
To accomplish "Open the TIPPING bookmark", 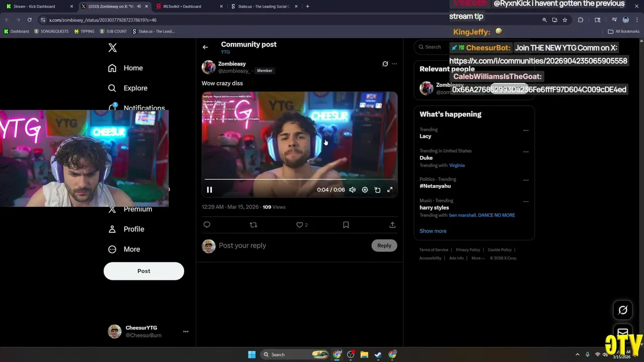I will pyautogui.click(x=84, y=31).
